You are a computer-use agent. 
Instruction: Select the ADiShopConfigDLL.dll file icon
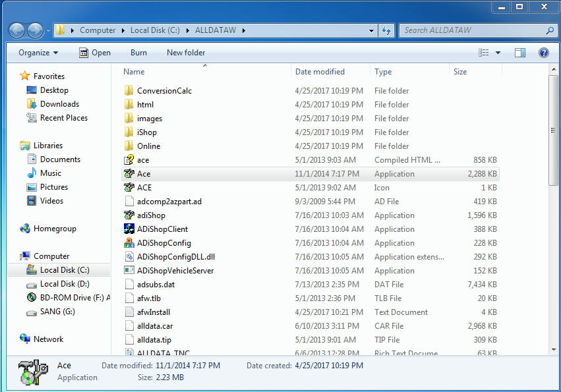[129, 256]
